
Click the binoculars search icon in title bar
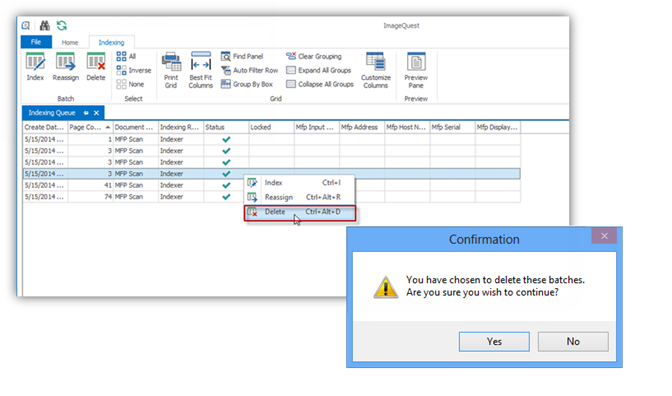tap(45, 26)
